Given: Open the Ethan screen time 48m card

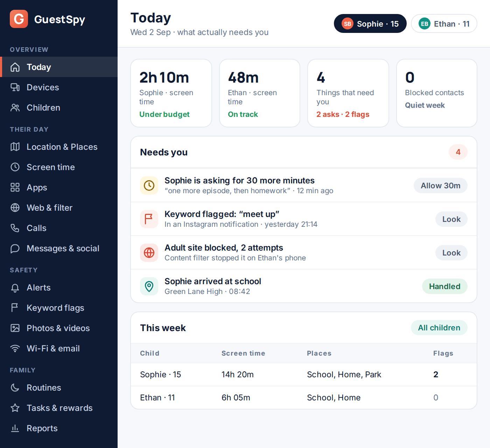Looking at the screenshot, I should [260, 93].
